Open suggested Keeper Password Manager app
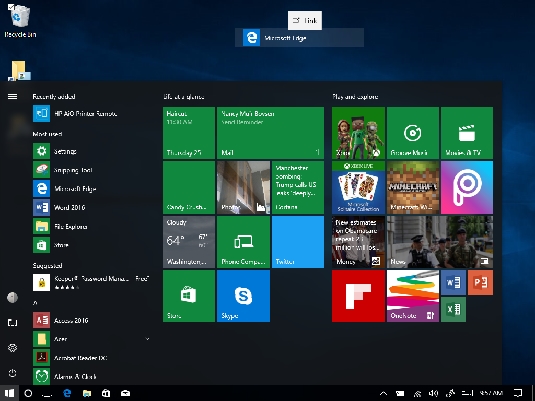 (91, 283)
